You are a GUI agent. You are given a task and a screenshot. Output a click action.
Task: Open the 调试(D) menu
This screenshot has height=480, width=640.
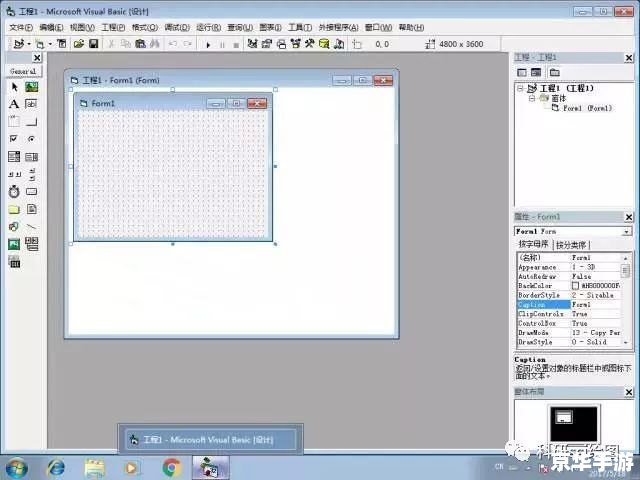point(177,27)
